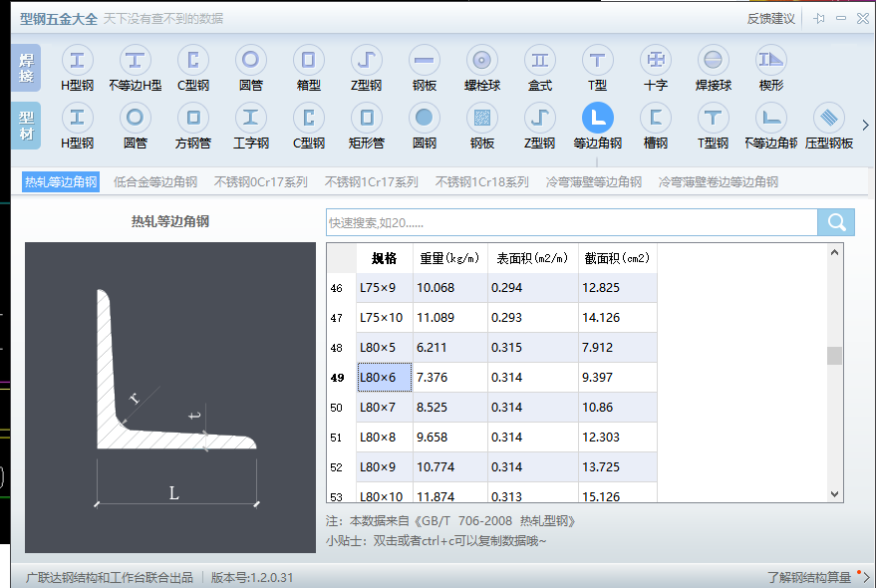This screenshot has width=876, height=588.
Task: Open the 低合金等边角钢 tab
Action: click(155, 182)
